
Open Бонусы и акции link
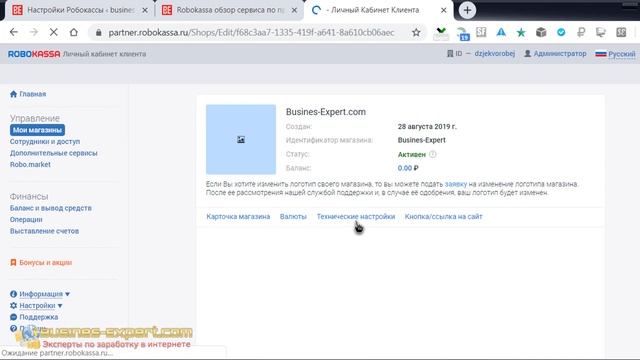tap(46, 262)
